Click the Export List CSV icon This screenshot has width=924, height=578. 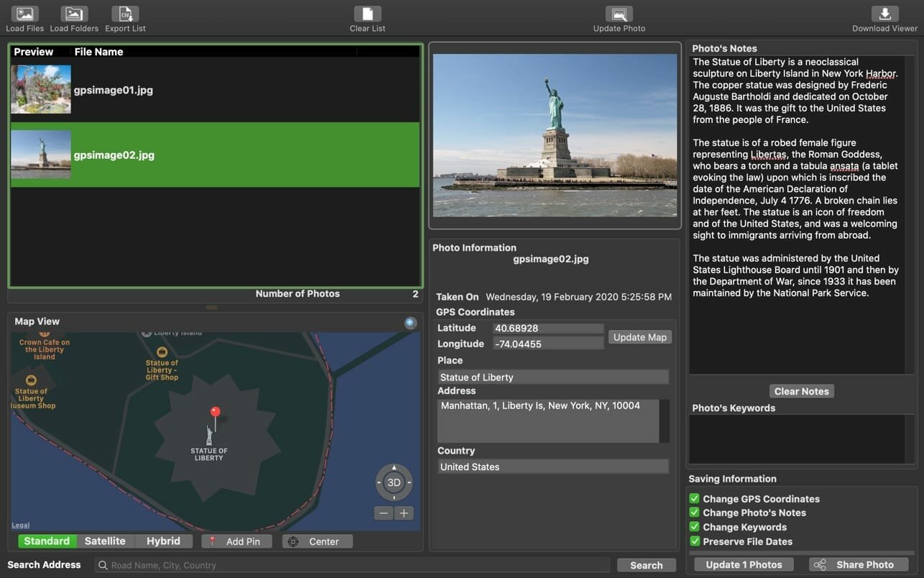pyautogui.click(x=125, y=14)
